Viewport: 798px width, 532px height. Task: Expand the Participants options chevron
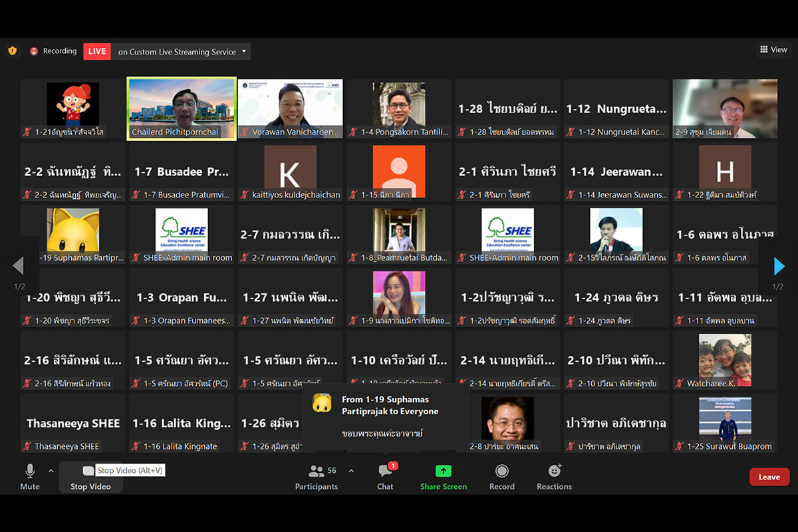351,471
